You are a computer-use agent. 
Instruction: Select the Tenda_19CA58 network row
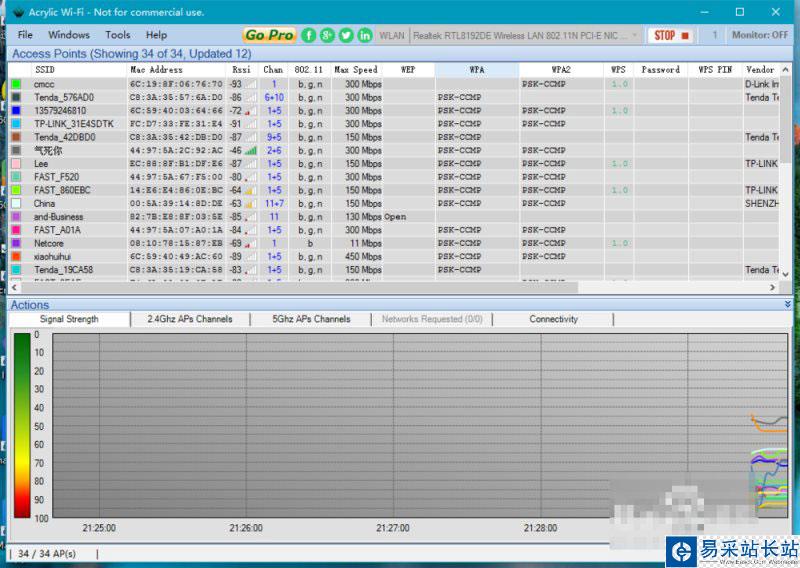click(394, 269)
